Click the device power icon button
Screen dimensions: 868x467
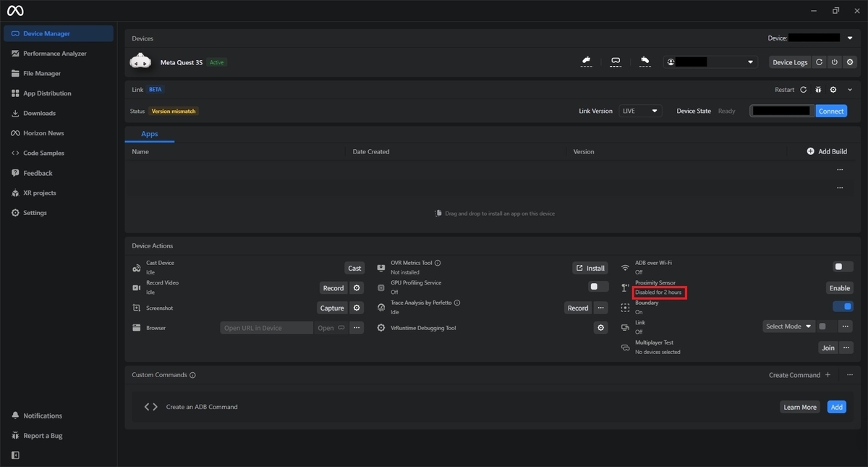[834, 62]
